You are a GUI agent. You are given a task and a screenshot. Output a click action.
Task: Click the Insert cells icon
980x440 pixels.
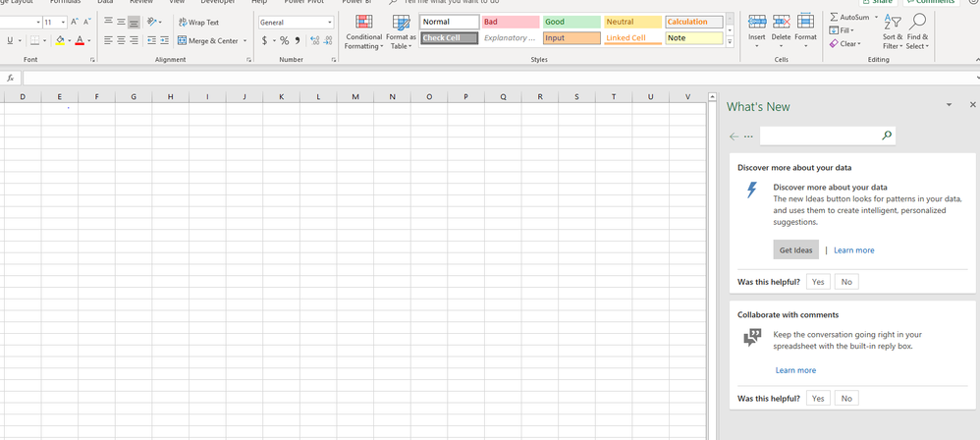(757, 23)
